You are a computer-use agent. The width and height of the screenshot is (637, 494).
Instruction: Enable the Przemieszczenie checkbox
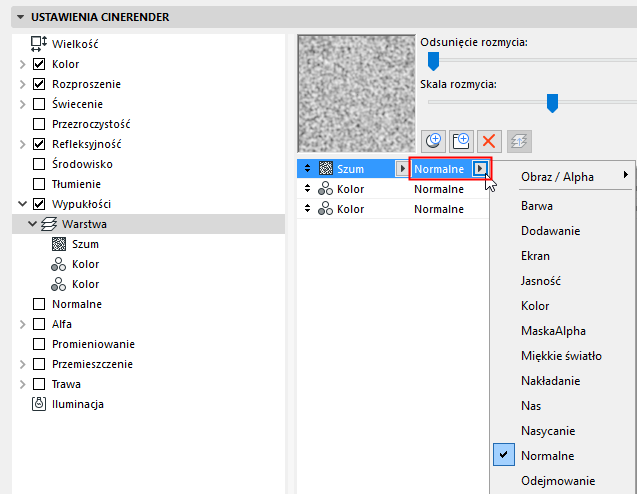(39, 364)
